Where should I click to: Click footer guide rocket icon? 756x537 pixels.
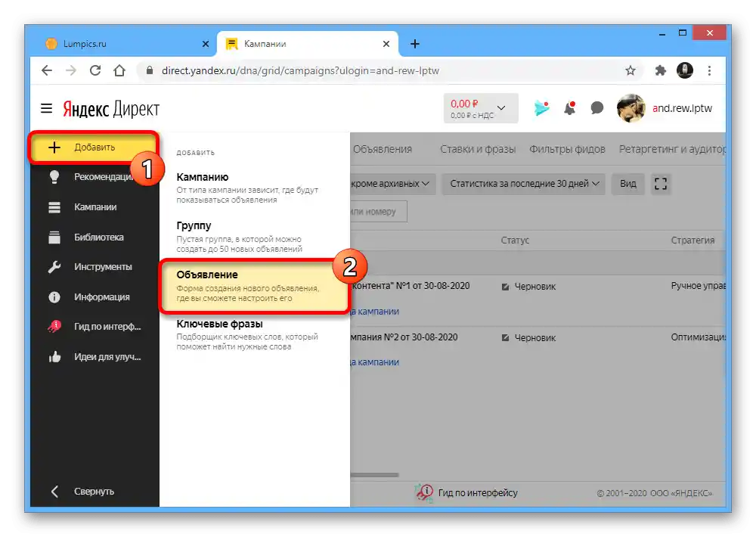tap(424, 492)
